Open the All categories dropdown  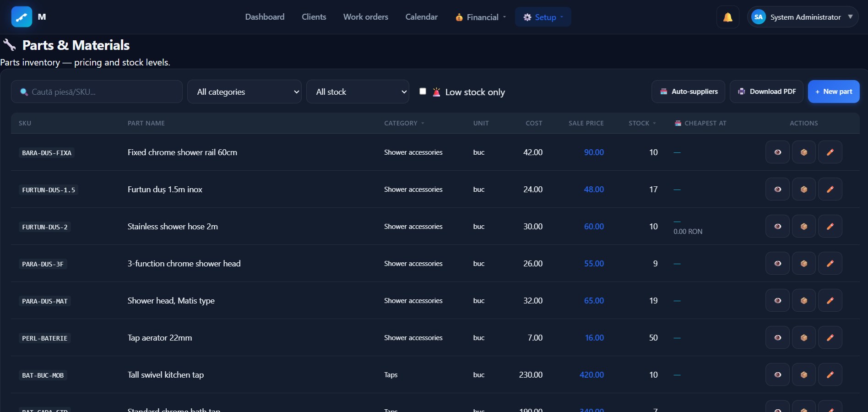244,92
